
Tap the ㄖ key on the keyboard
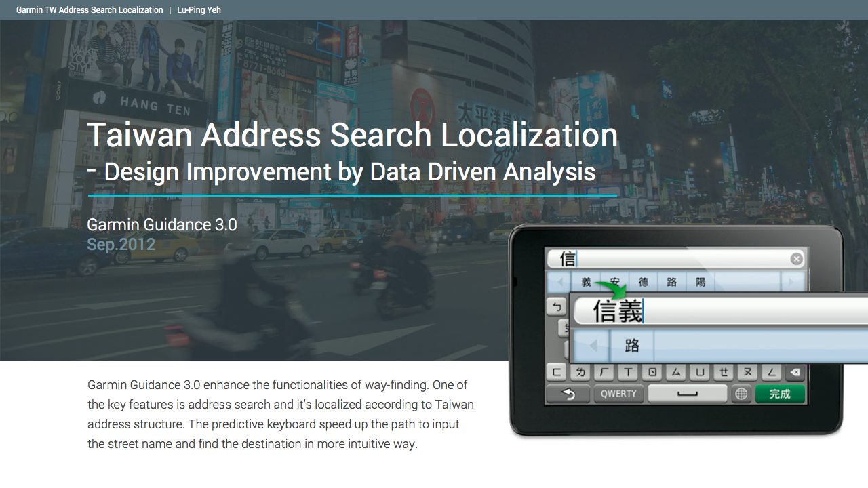click(x=652, y=372)
